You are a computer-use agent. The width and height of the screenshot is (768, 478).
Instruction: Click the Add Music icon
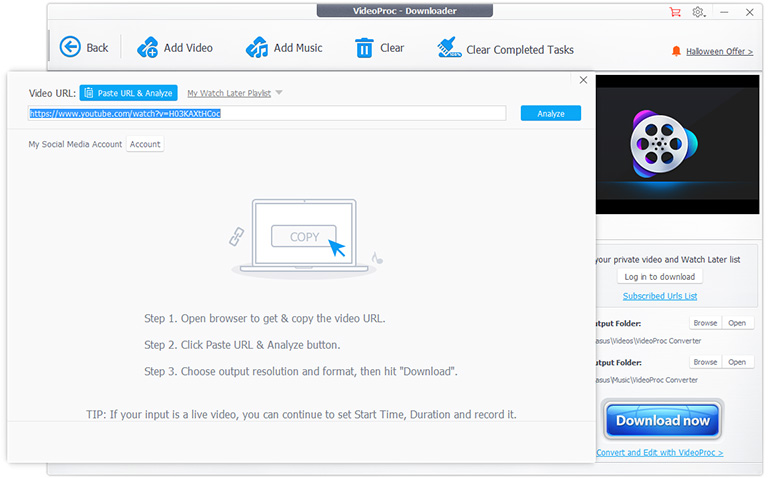tap(257, 48)
